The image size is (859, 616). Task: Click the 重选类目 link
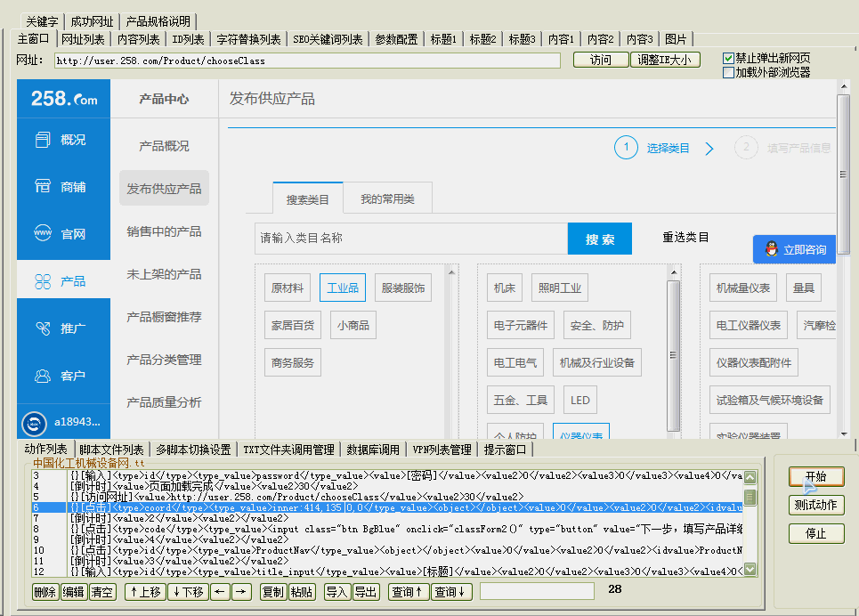(685, 238)
